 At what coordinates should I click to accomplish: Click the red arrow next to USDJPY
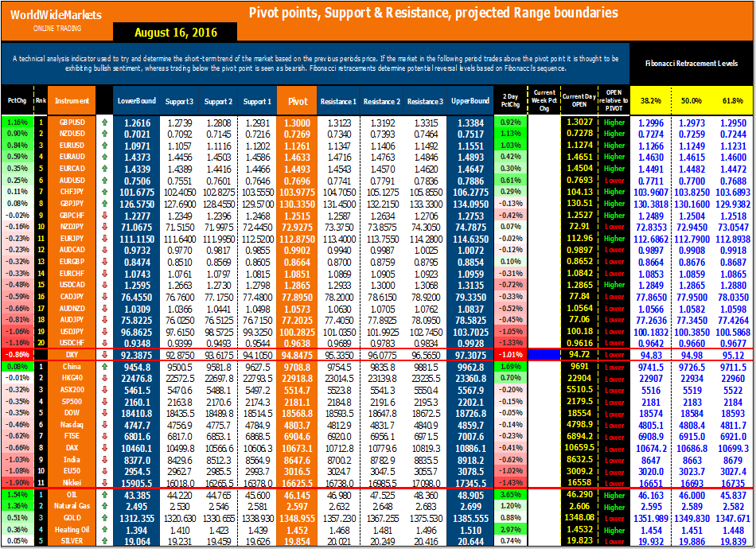[x=104, y=332]
